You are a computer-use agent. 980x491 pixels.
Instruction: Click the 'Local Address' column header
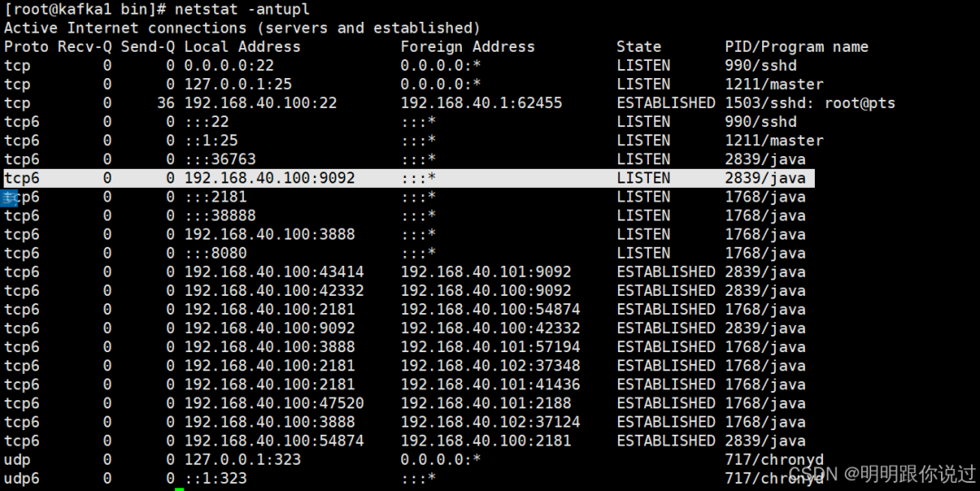[x=242, y=47]
